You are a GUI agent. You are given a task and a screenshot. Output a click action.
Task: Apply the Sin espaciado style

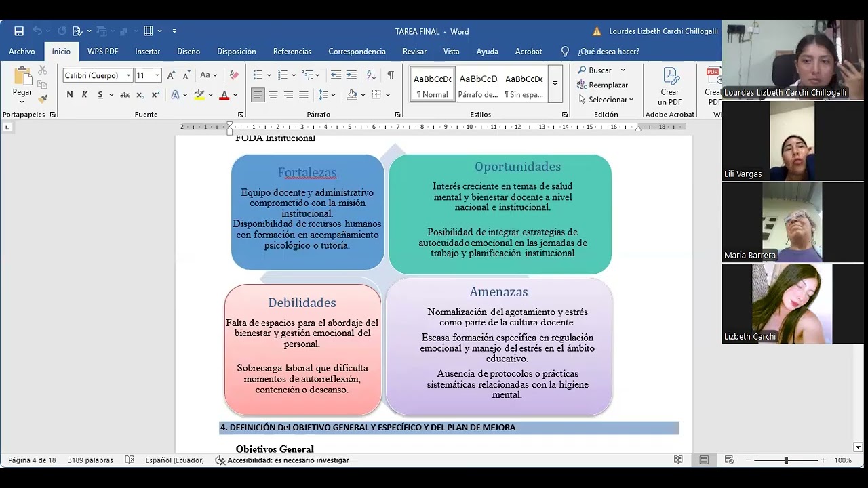(x=524, y=84)
